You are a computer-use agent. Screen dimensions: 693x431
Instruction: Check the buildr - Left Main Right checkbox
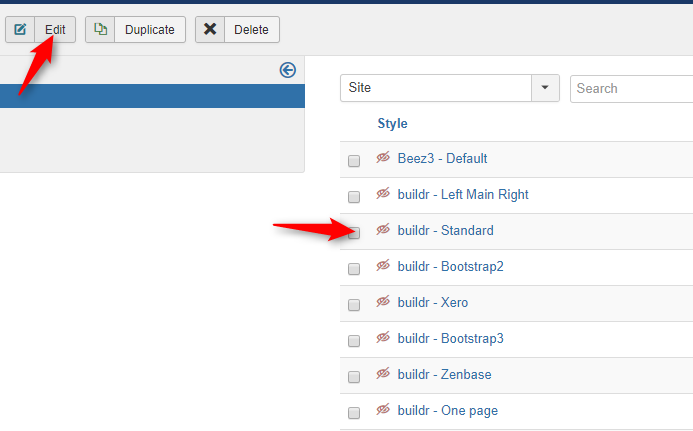click(354, 197)
